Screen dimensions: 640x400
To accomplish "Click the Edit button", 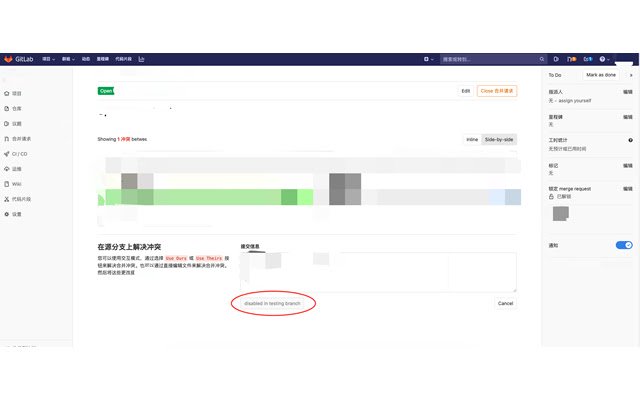I will click(466, 91).
